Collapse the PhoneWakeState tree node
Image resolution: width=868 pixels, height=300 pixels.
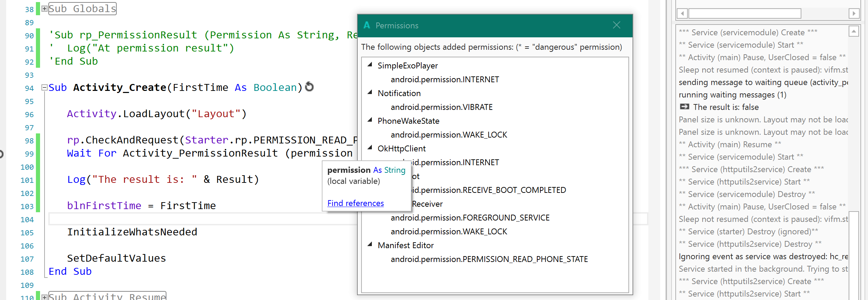(x=370, y=120)
